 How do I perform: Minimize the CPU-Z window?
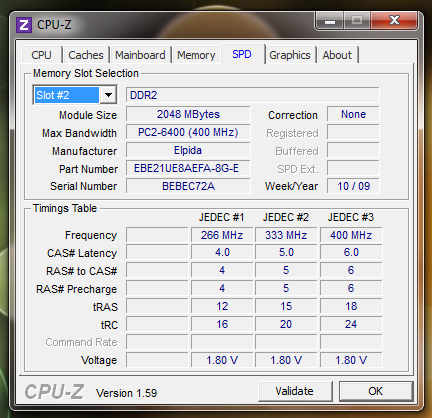point(330,21)
